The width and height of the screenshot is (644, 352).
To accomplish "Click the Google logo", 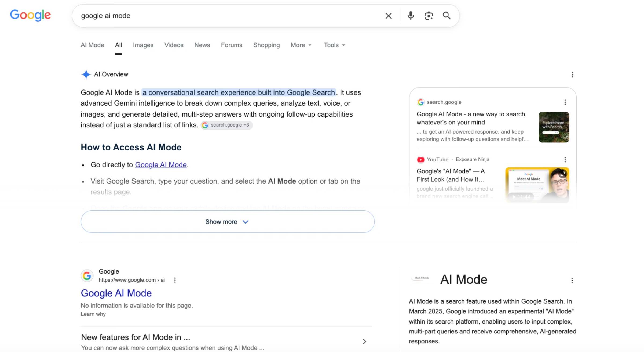I will (30, 15).
